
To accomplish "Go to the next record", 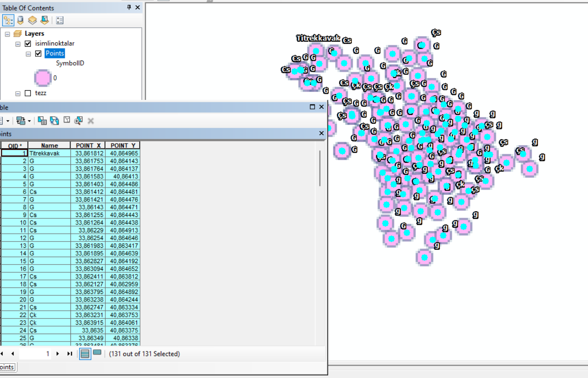I will [58, 354].
